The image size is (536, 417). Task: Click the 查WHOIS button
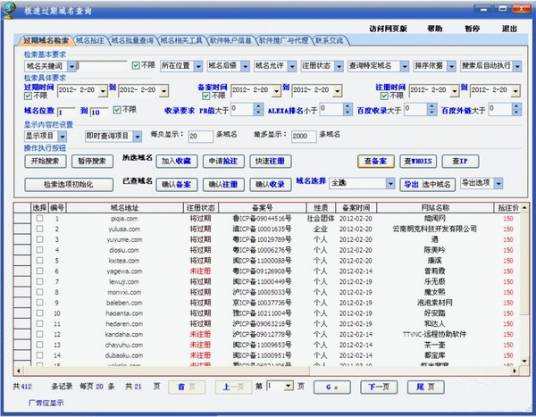tap(418, 161)
